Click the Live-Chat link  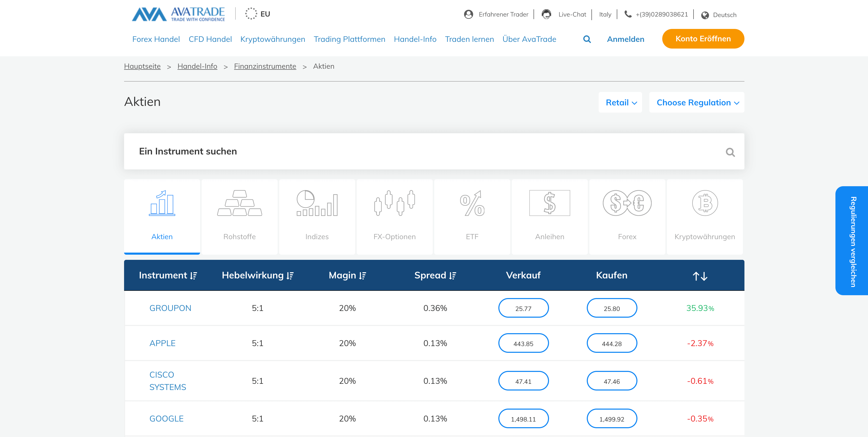point(572,14)
